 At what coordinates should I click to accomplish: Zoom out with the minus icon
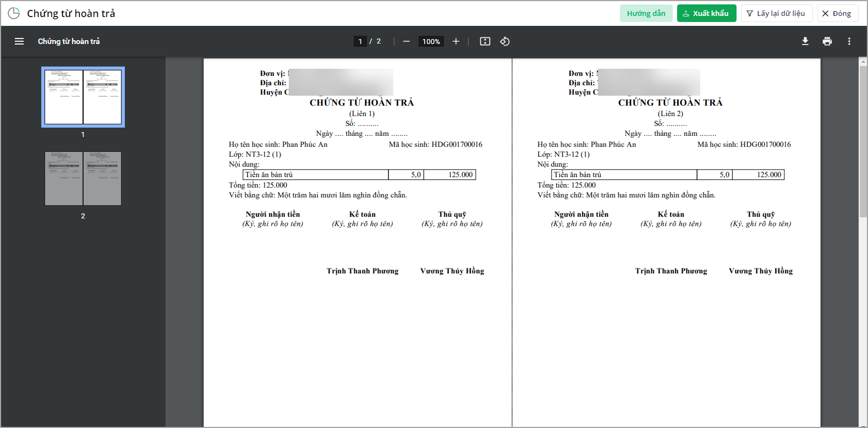coord(406,41)
